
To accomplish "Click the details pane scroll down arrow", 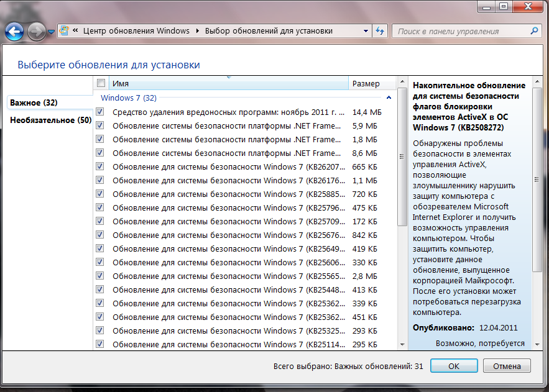I will click(x=537, y=345).
